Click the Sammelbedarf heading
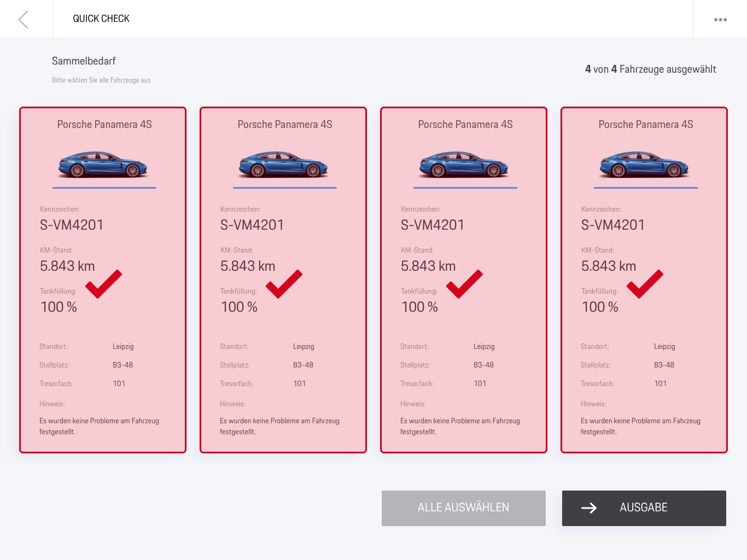This screenshot has width=747, height=560. (x=84, y=61)
